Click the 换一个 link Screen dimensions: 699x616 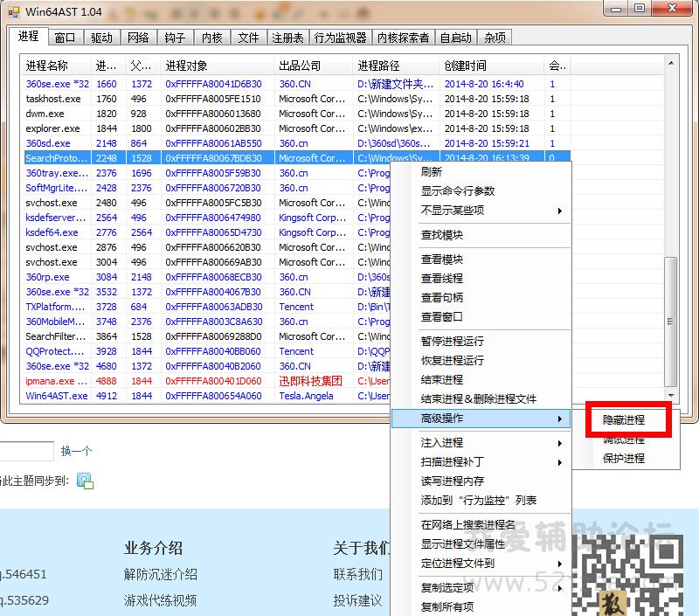(x=76, y=452)
